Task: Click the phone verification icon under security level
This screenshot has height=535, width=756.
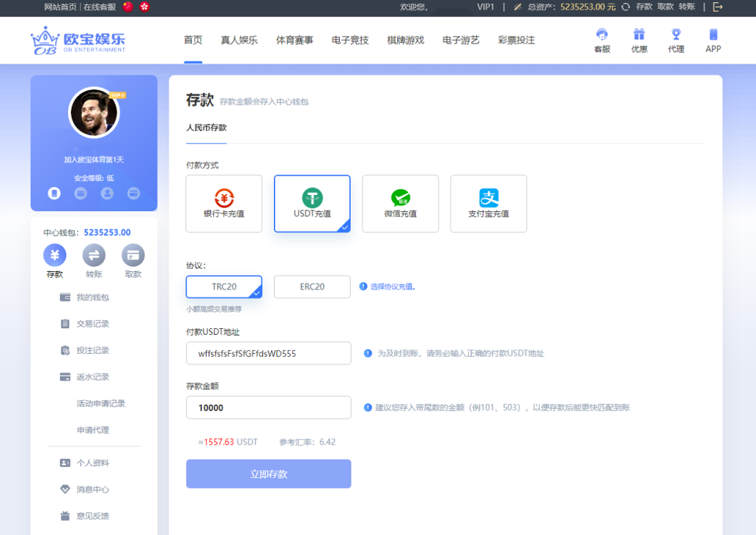Action: [x=54, y=193]
